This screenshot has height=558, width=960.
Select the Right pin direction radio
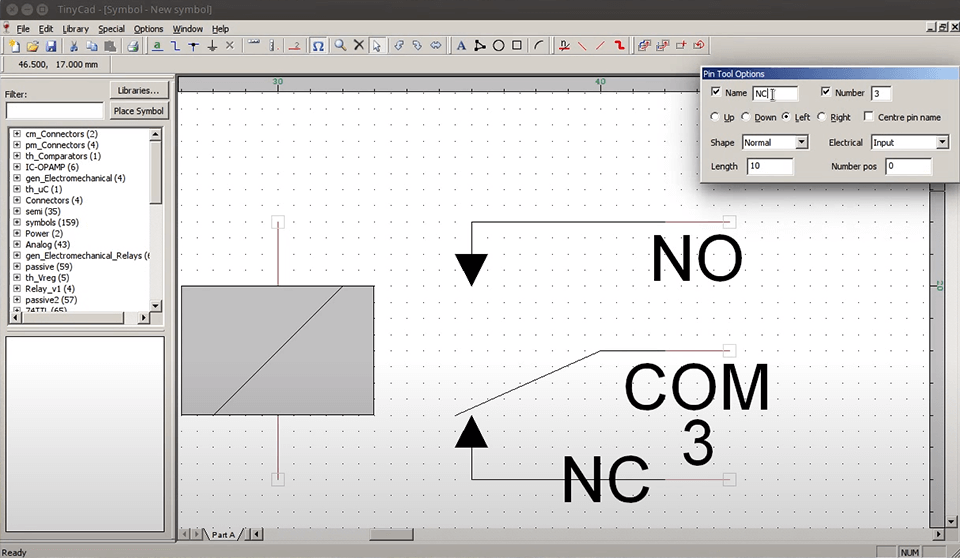pos(821,117)
